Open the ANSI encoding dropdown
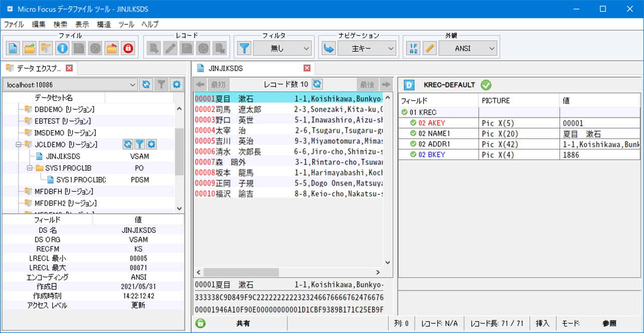Screen dimensions: 644x333 point(468,48)
